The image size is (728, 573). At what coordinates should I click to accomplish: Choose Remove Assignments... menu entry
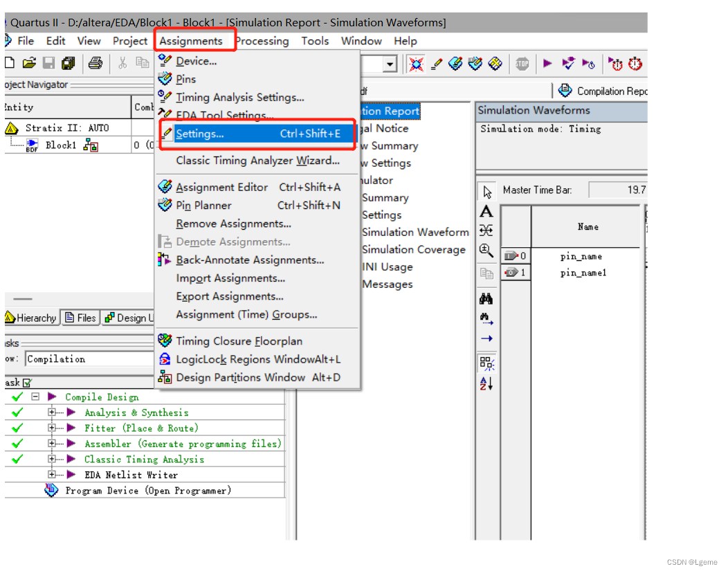pyautogui.click(x=257, y=224)
